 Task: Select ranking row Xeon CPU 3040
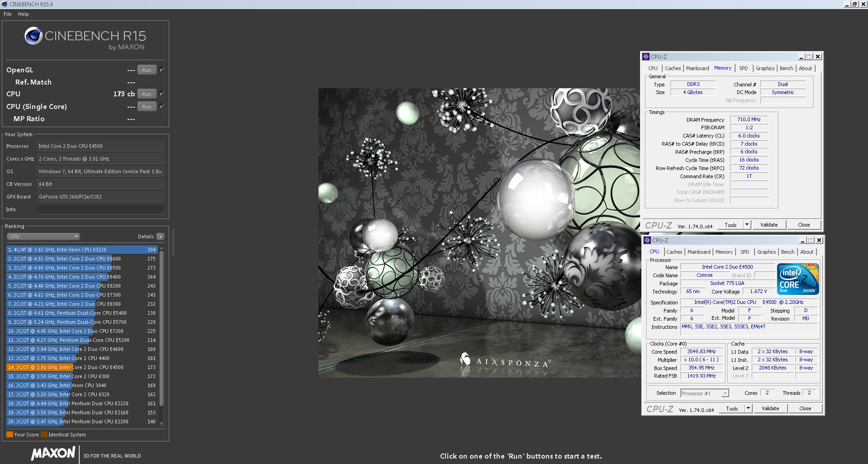coord(82,385)
